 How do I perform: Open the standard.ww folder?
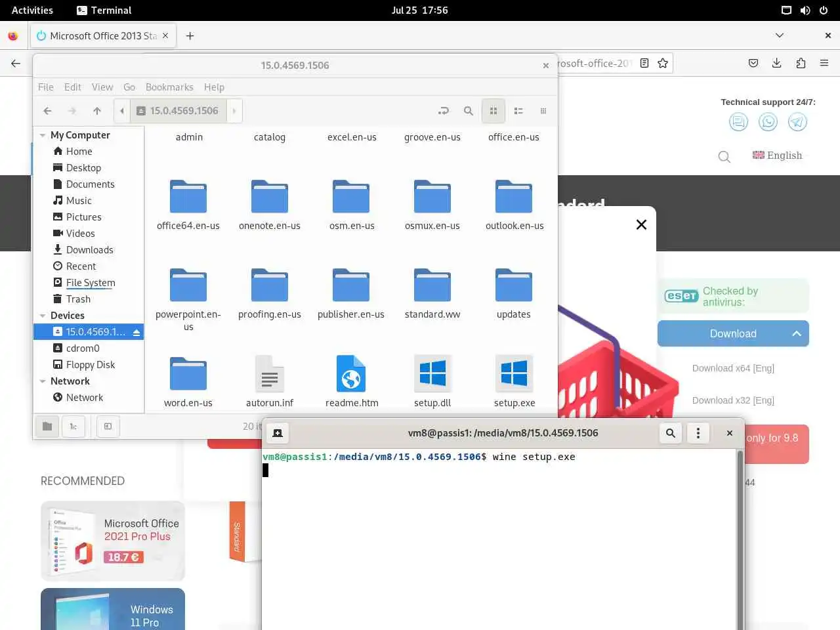click(x=432, y=293)
